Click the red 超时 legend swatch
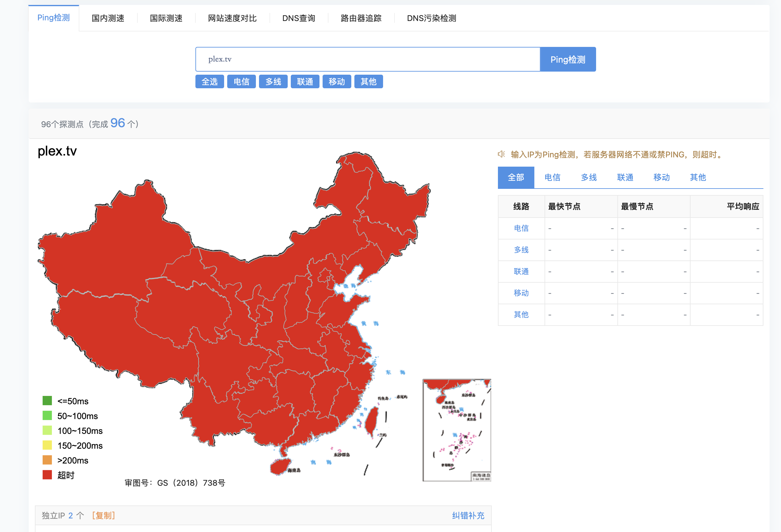 click(x=47, y=475)
